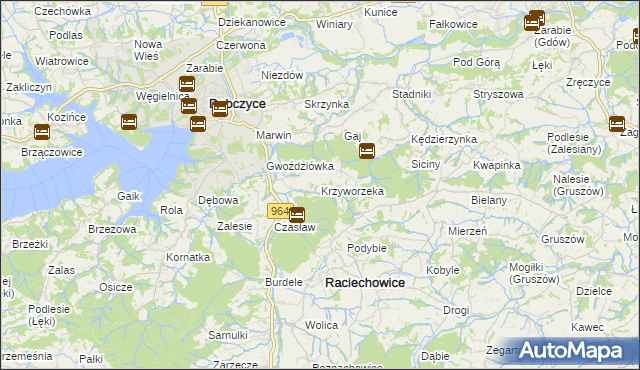The image size is (640, 370).
Task: Click the Czechówka village label
Action: 62,11
